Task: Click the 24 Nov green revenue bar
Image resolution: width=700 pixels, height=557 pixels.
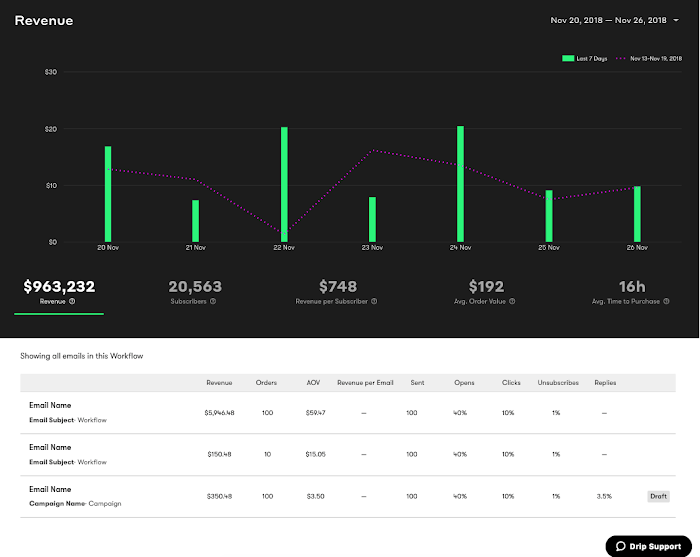Action: (460, 184)
